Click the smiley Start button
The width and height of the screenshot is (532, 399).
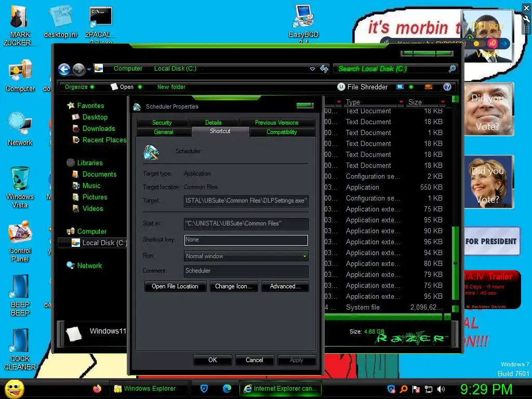pos(14,389)
